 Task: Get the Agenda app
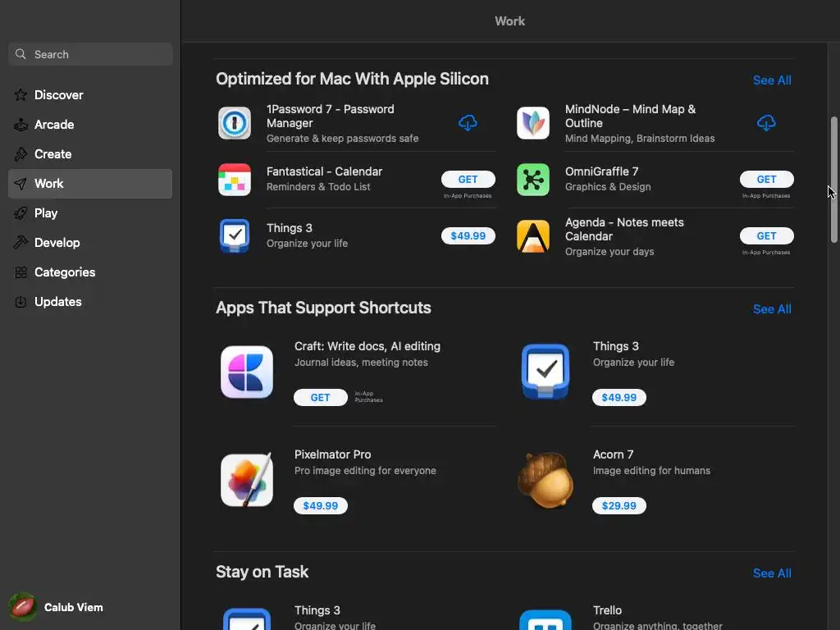767,235
